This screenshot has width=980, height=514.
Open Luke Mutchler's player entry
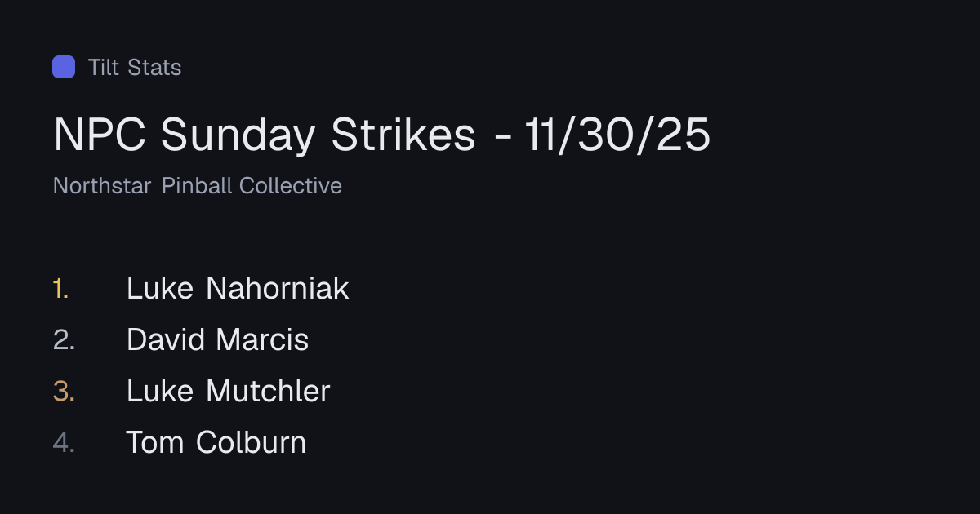pos(229,391)
